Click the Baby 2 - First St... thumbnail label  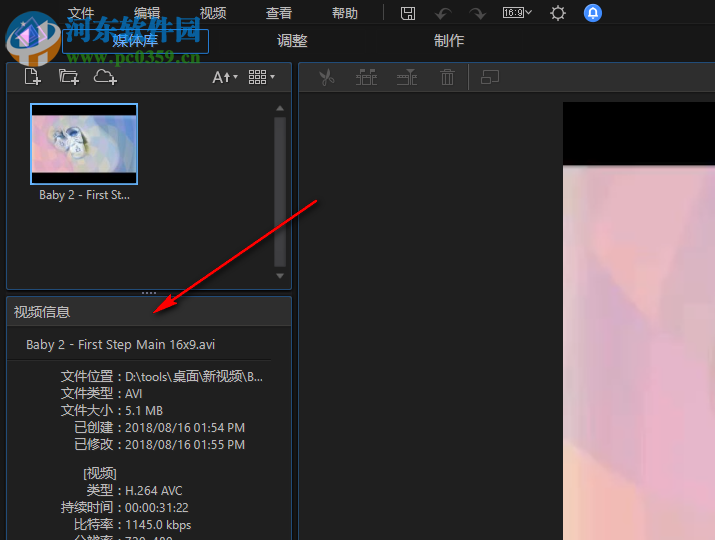(x=84, y=195)
